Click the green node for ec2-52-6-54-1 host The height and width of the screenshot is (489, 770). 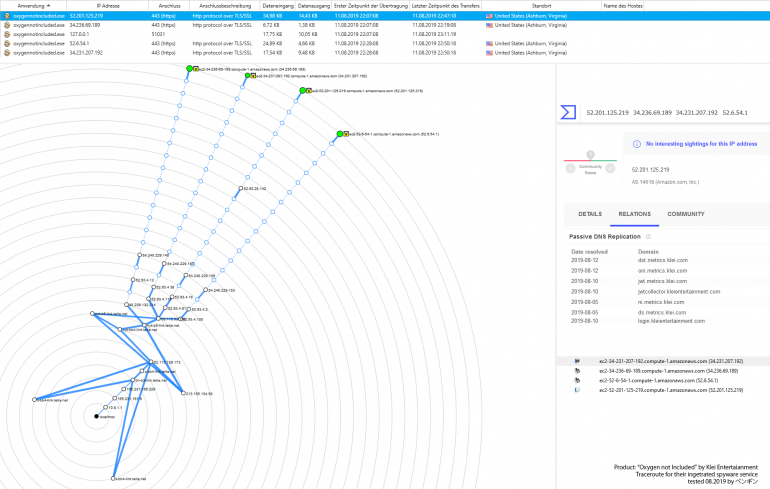(340, 133)
